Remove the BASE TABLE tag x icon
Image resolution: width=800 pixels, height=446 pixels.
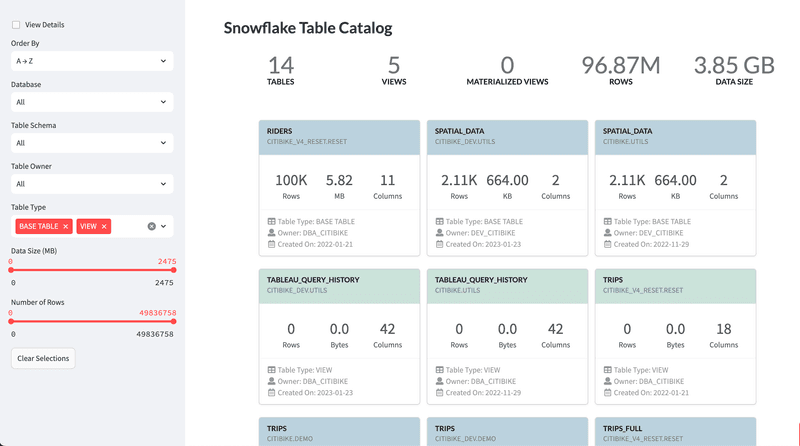(65, 227)
